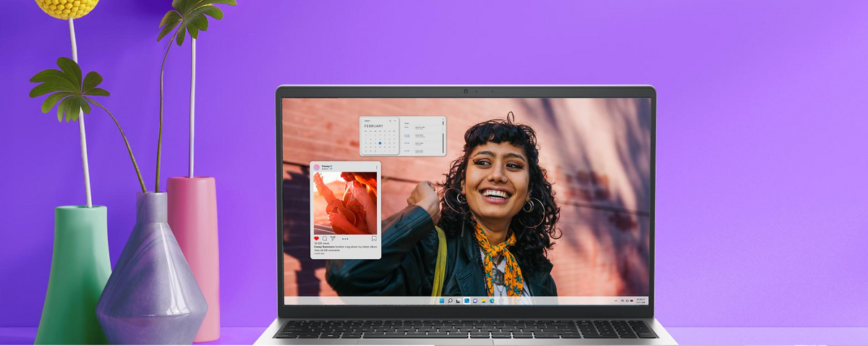Show hidden icons via system tray chevron
This screenshot has height=346, width=868.
(615, 300)
